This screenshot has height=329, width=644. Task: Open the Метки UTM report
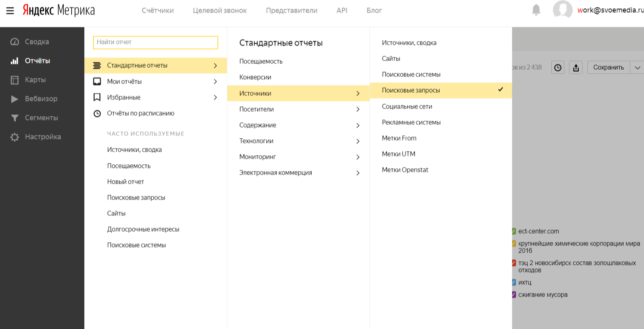398,154
